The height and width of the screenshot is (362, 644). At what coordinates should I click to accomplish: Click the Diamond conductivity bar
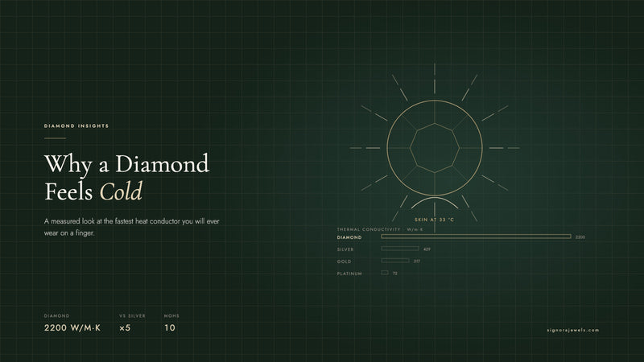476,237
